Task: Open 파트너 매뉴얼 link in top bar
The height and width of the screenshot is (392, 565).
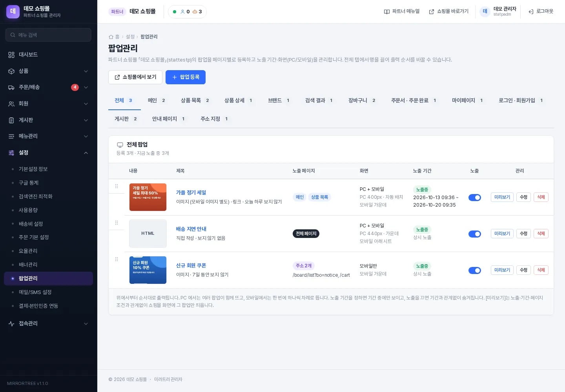Action: point(402,11)
